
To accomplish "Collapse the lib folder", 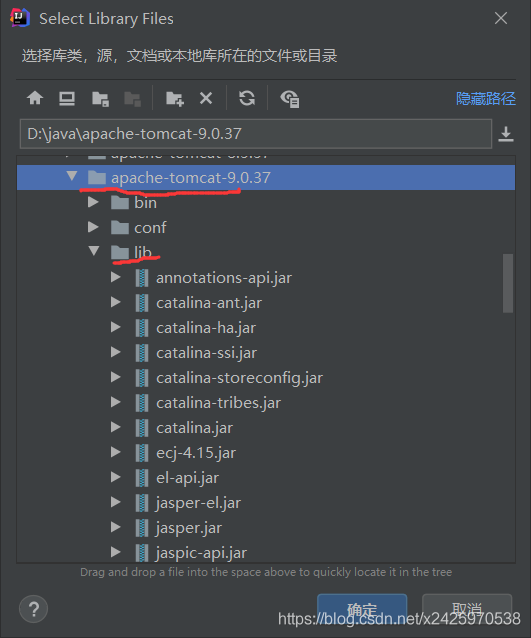I will click(94, 251).
